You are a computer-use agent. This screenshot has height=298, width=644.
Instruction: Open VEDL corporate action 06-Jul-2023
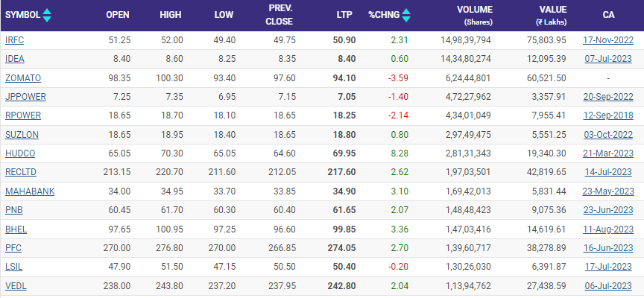click(608, 285)
